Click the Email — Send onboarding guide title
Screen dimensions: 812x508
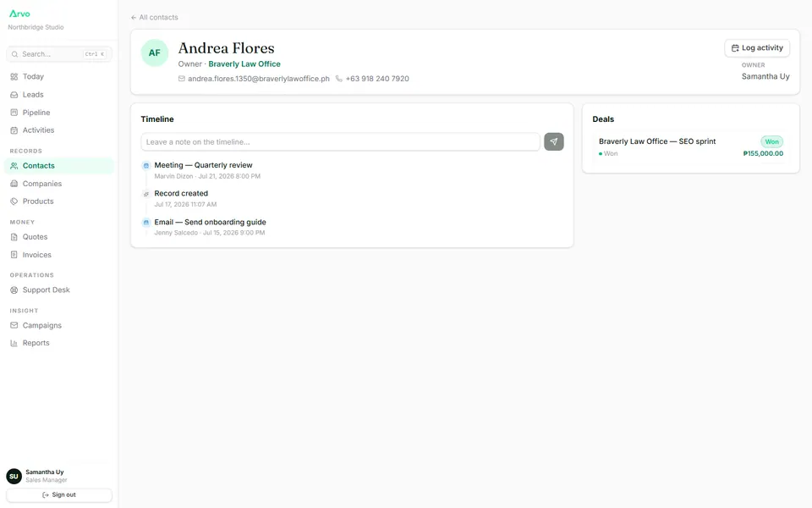coord(210,222)
